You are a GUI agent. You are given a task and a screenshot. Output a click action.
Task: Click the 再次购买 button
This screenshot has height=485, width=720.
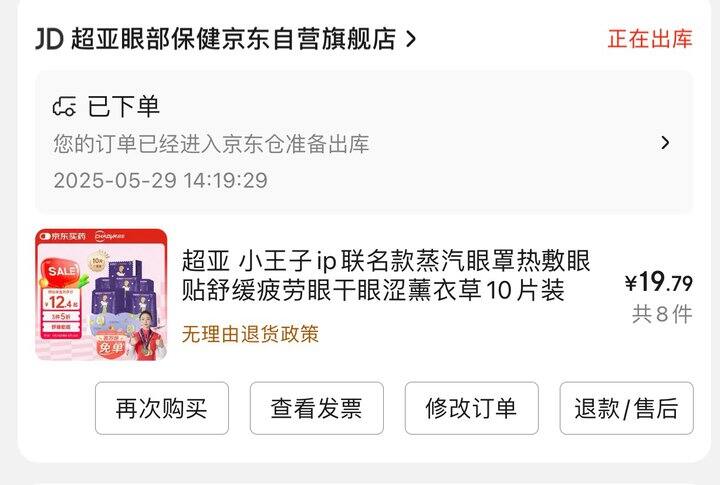tap(162, 408)
